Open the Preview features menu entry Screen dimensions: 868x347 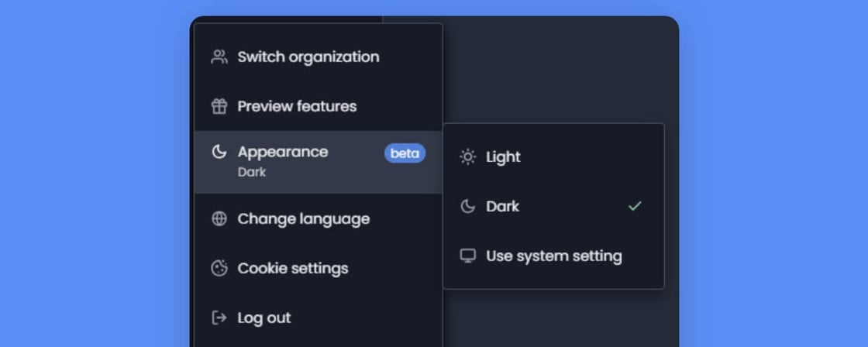(297, 106)
